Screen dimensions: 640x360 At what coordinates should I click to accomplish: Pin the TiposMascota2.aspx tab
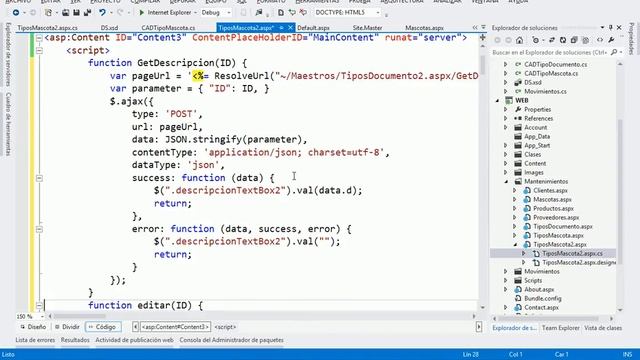pos(281,28)
